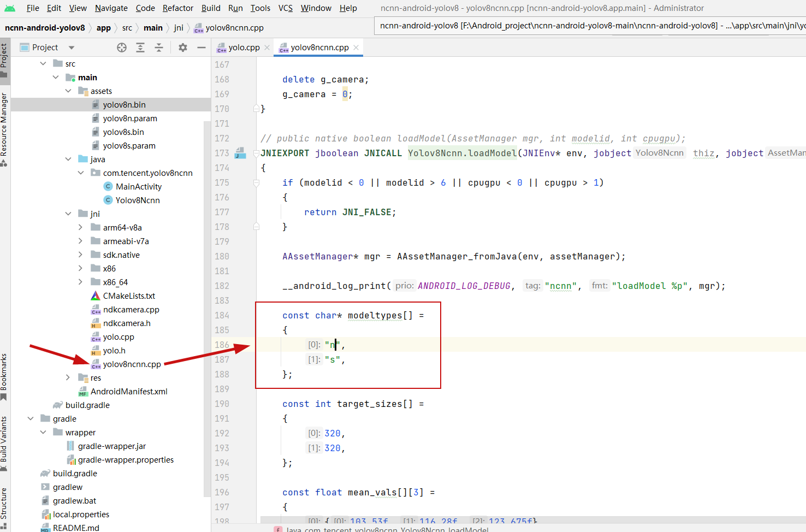Image resolution: width=806 pixels, height=532 pixels.
Task: Open the File menu
Action: [33, 8]
